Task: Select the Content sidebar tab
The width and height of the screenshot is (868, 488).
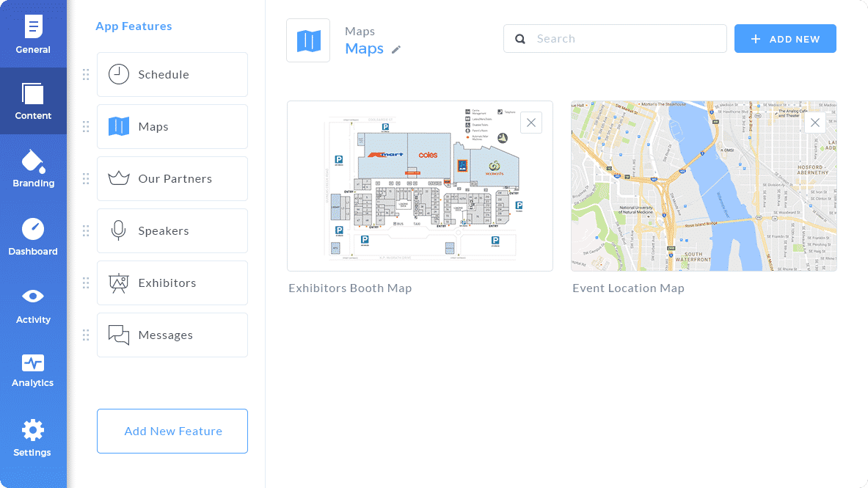Action: point(33,101)
